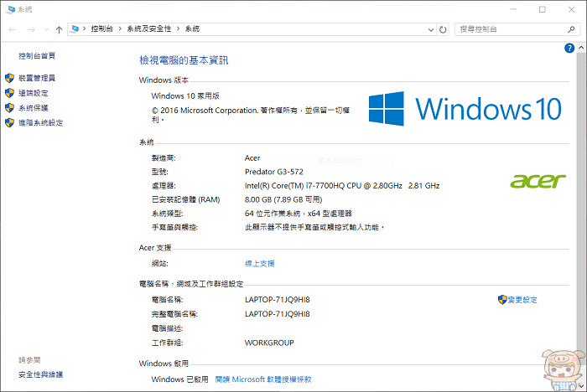The width and height of the screenshot is (587, 392).
Task: Click the Windows 10 logo image
Action: click(x=465, y=109)
